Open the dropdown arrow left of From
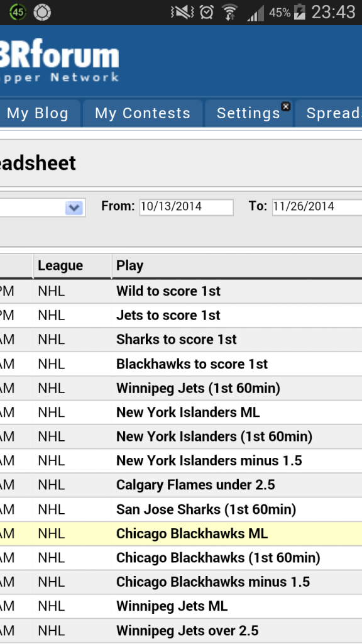This screenshot has width=362, height=644. pyautogui.click(x=74, y=208)
